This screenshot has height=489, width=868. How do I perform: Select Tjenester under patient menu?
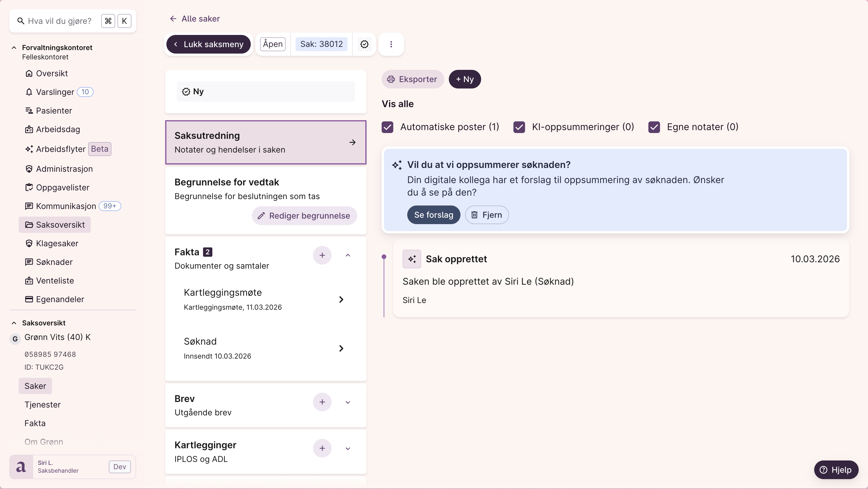pyautogui.click(x=42, y=405)
